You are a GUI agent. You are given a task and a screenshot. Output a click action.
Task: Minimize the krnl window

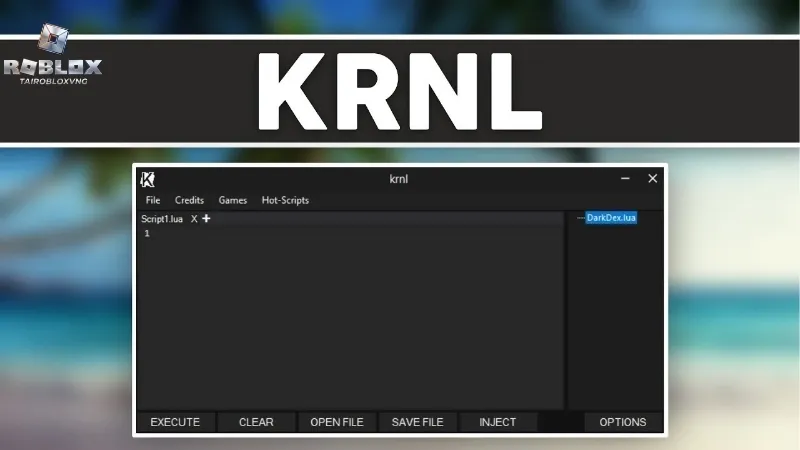point(625,179)
